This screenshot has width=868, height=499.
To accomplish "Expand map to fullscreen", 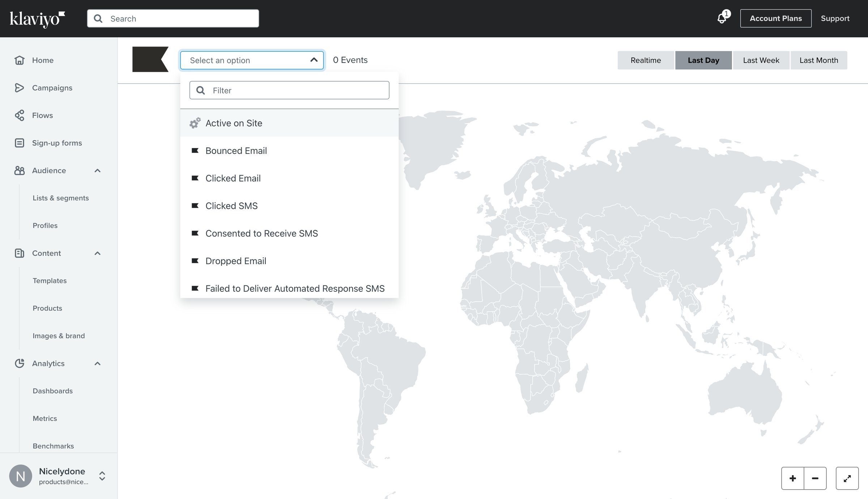I will pyautogui.click(x=847, y=478).
